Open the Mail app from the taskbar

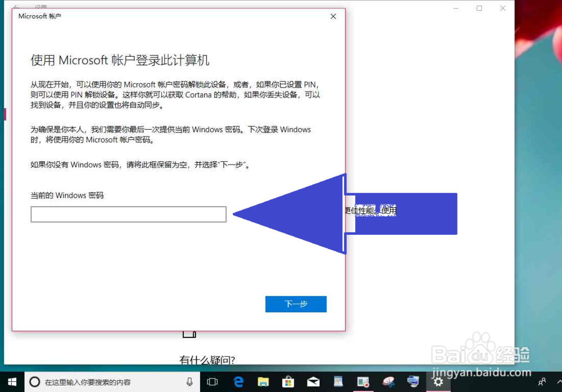[x=313, y=382]
